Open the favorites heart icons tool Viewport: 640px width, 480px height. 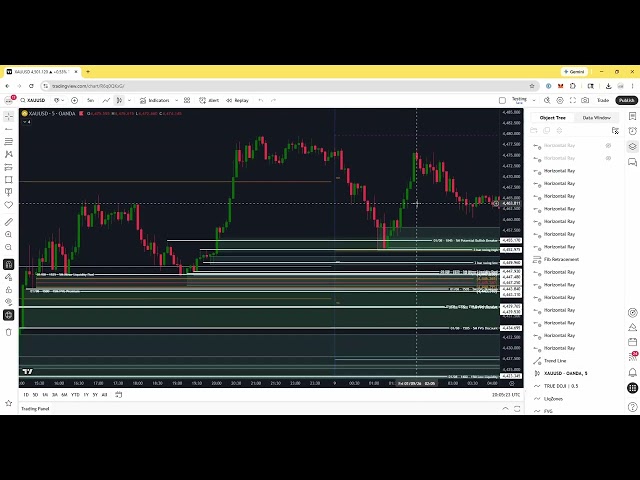pos(9,205)
